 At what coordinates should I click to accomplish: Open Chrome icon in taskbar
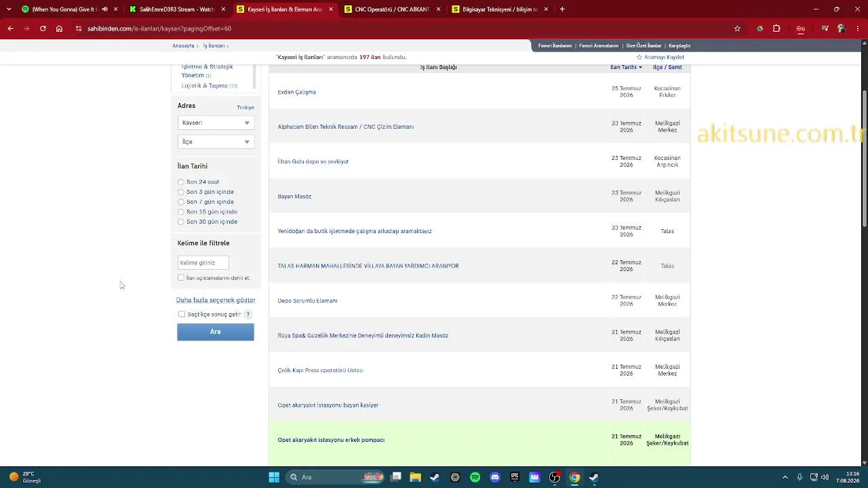pyautogui.click(x=574, y=477)
